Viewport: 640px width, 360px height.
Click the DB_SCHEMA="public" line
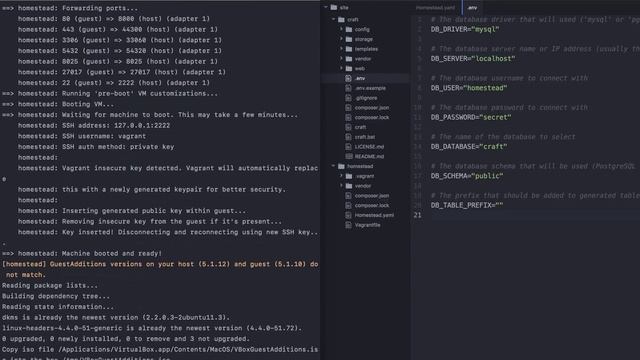[467, 176]
